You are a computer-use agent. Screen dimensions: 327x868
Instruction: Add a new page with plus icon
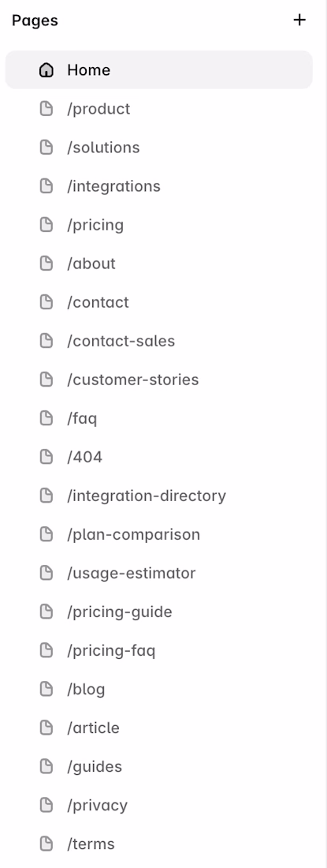pos(299,20)
